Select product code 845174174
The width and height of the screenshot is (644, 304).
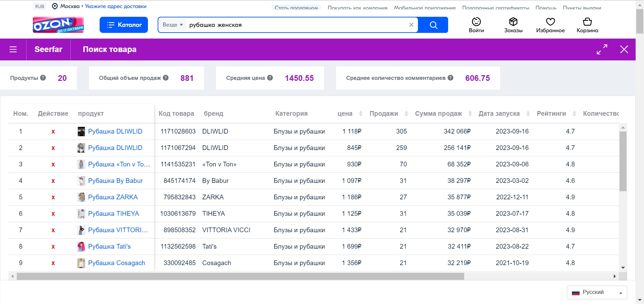coord(179,181)
